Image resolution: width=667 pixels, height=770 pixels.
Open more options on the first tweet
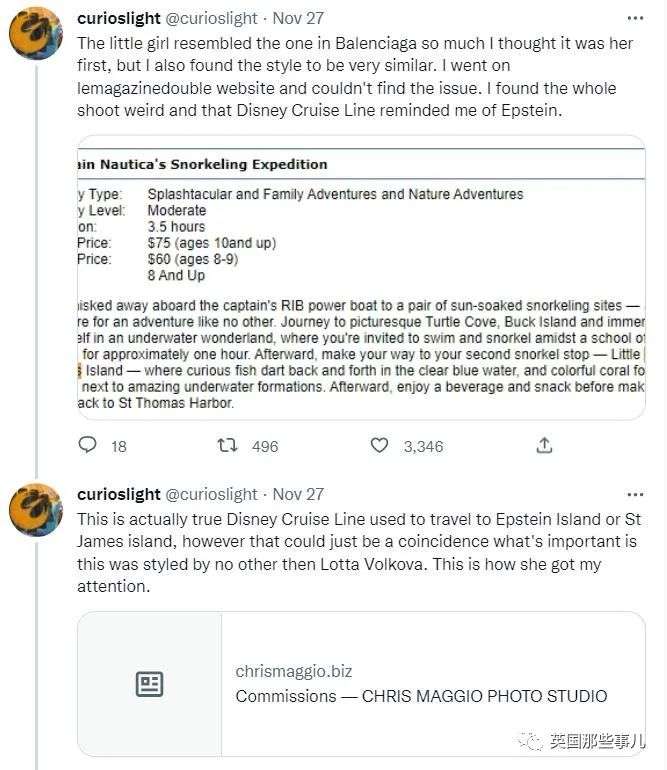click(x=635, y=18)
